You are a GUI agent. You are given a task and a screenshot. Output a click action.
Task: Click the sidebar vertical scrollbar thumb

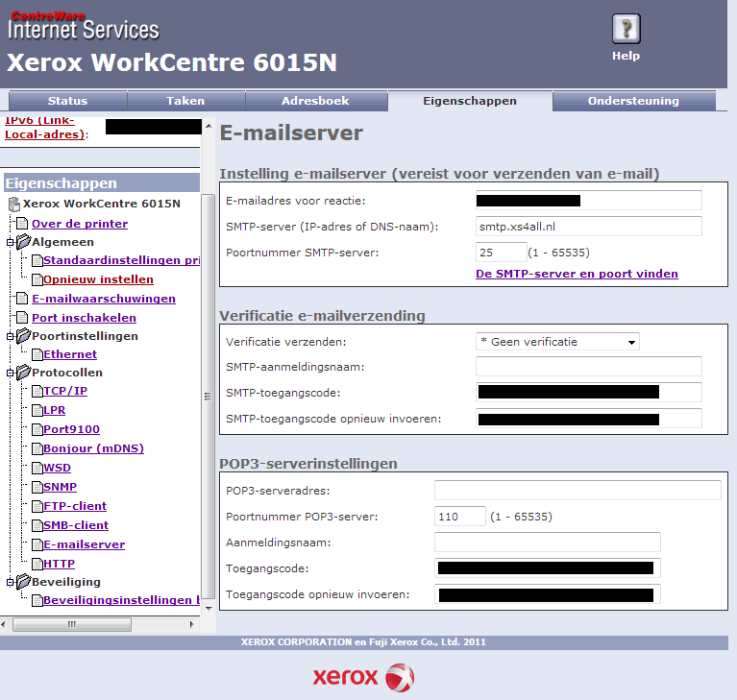tap(209, 397)
